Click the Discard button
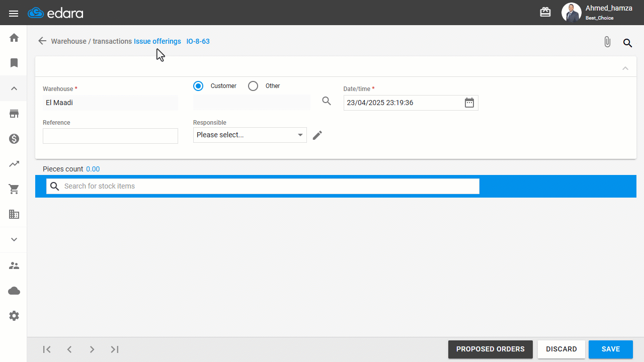Screen dimensions: 644x362 561,349
